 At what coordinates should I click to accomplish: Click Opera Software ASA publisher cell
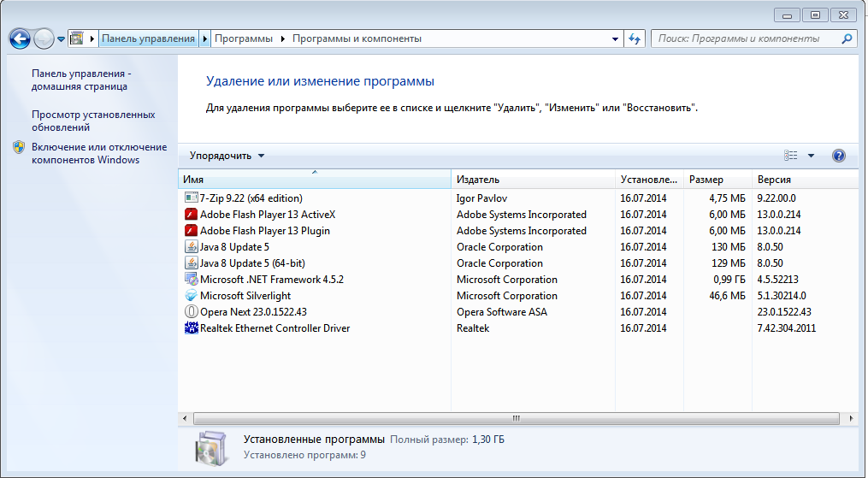(x=501, y=311)
